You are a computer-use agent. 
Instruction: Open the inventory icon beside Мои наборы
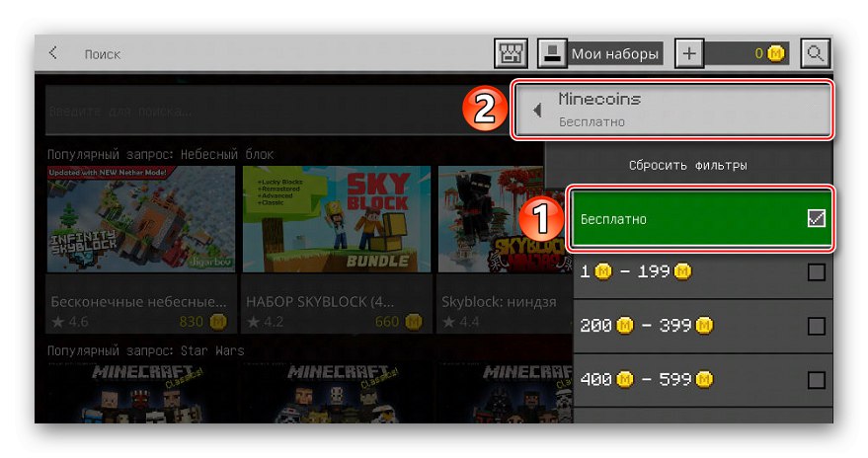click(552, 53)
